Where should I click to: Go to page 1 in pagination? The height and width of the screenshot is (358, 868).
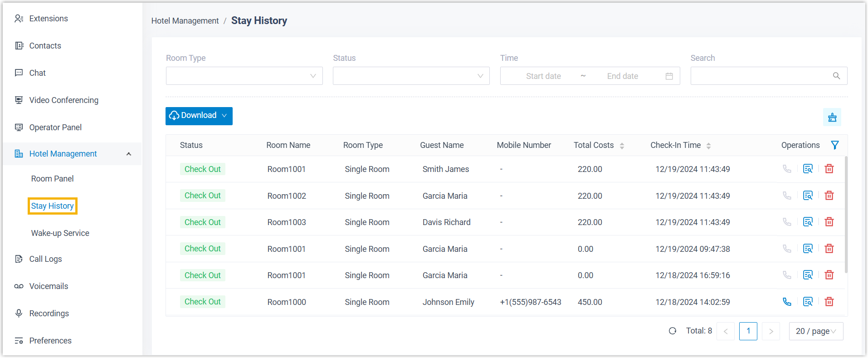748,331
